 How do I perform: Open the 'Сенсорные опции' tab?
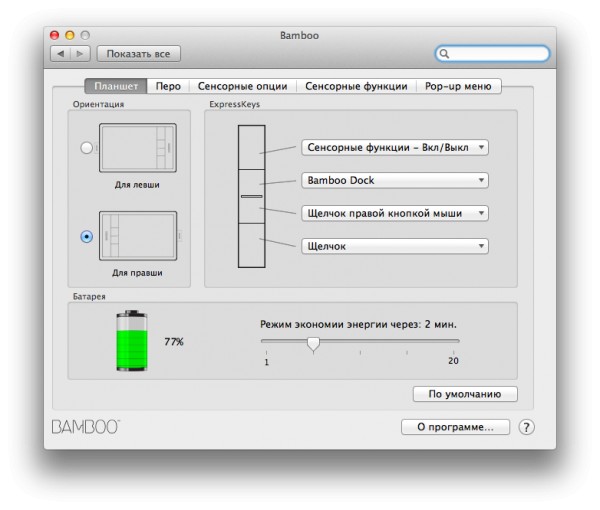243,86
